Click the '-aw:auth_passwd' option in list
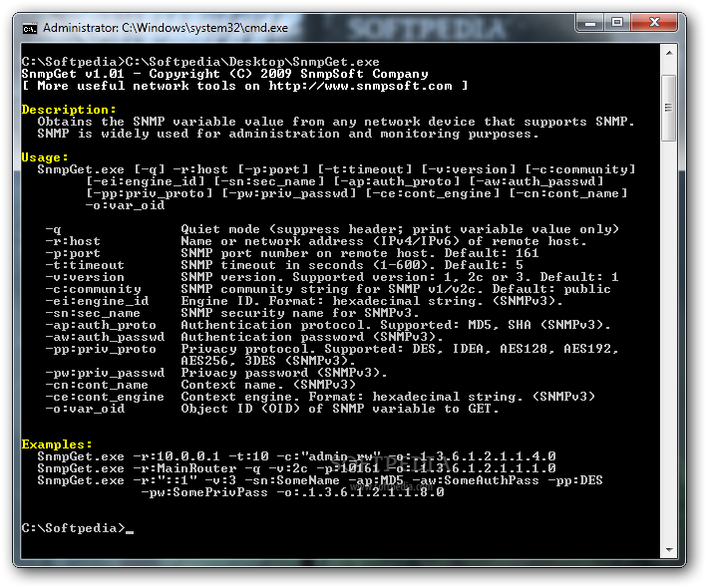Screen dimensions: 707x588 click(x=104, y=337)
